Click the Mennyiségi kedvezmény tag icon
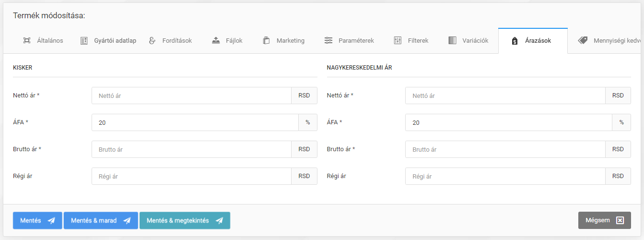This screenshot has width=644, height=240. point(583,40)
